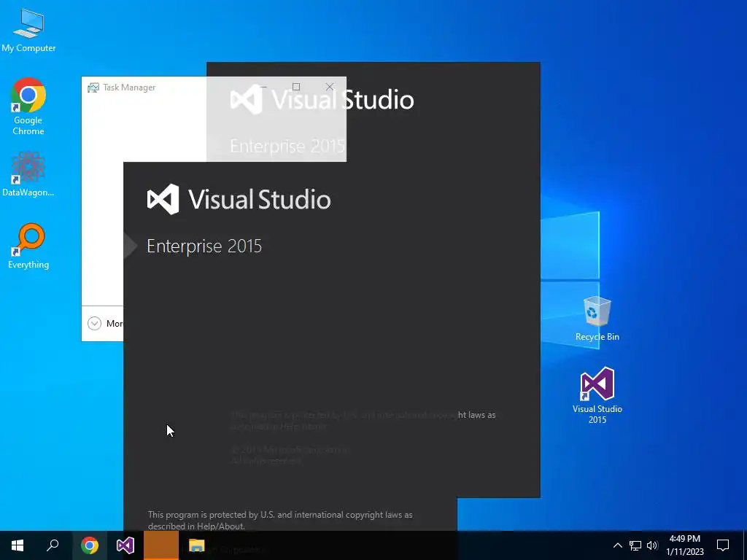This screenshot has width=747, height=560.
Task: Open the volume tray icon
Action: 652,545
